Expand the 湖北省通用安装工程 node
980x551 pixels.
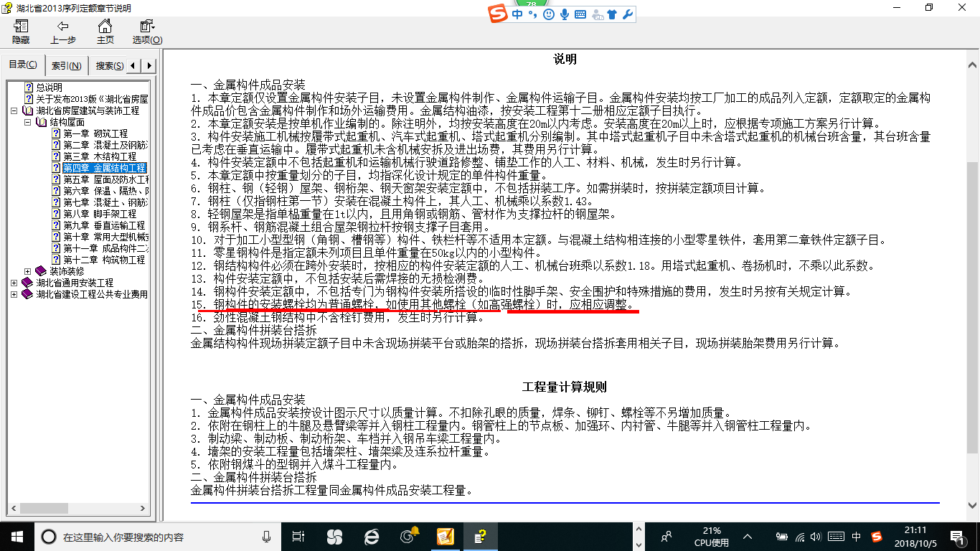[x=14, y=283]
